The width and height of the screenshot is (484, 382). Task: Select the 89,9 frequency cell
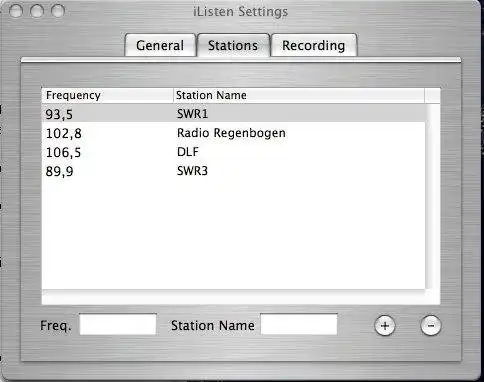pyautogui.click(x=59, y=171)
